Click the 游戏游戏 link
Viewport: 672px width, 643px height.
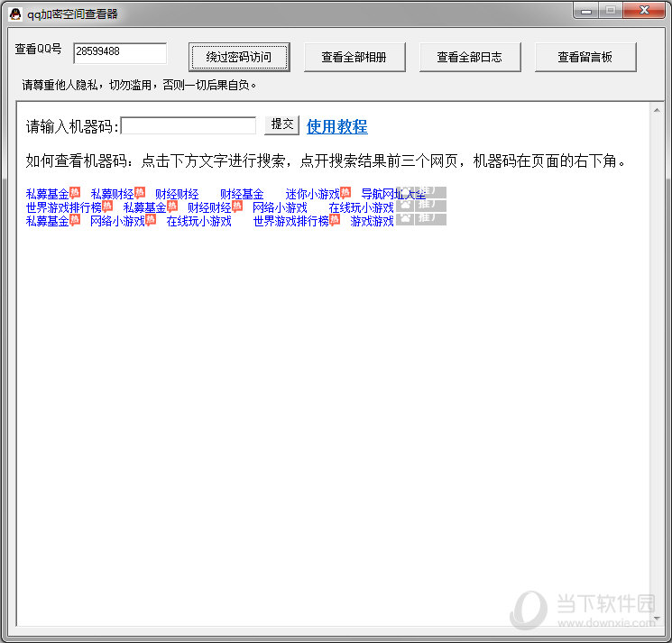(372, 222)
